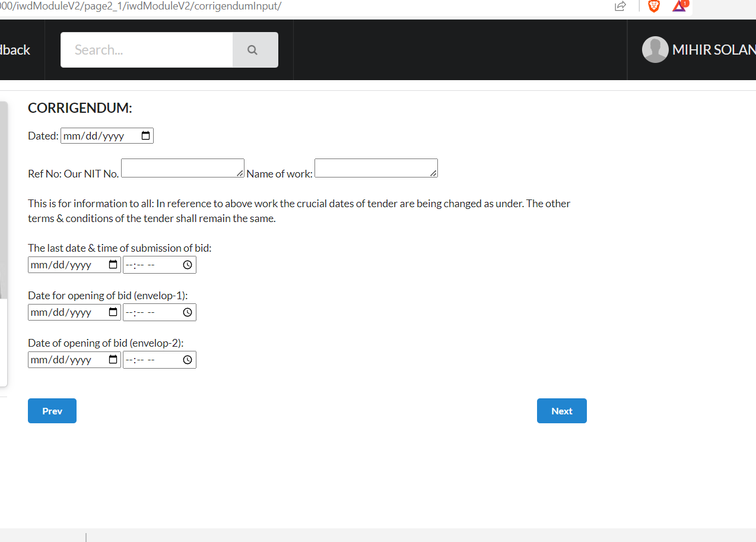Open clock picker for envelop-2 opening time
The image size is (756, 542).
[188, 360]
